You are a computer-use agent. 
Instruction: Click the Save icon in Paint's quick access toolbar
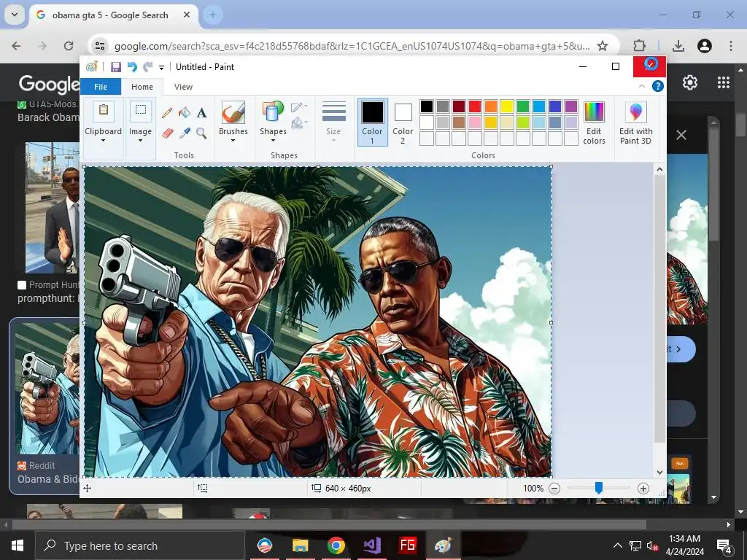[116, 67]
